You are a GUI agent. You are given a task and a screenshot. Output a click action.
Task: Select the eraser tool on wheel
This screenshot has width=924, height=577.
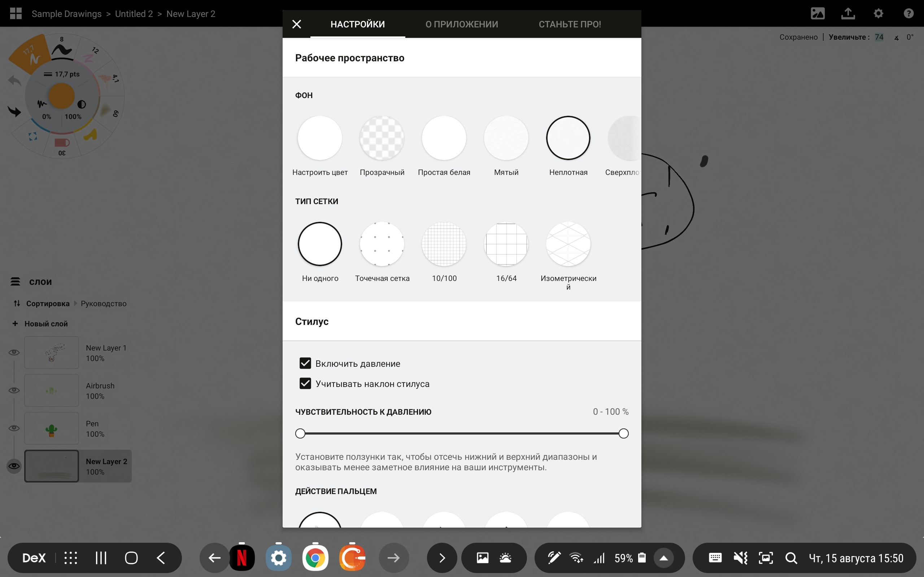(x=62, y=143)
